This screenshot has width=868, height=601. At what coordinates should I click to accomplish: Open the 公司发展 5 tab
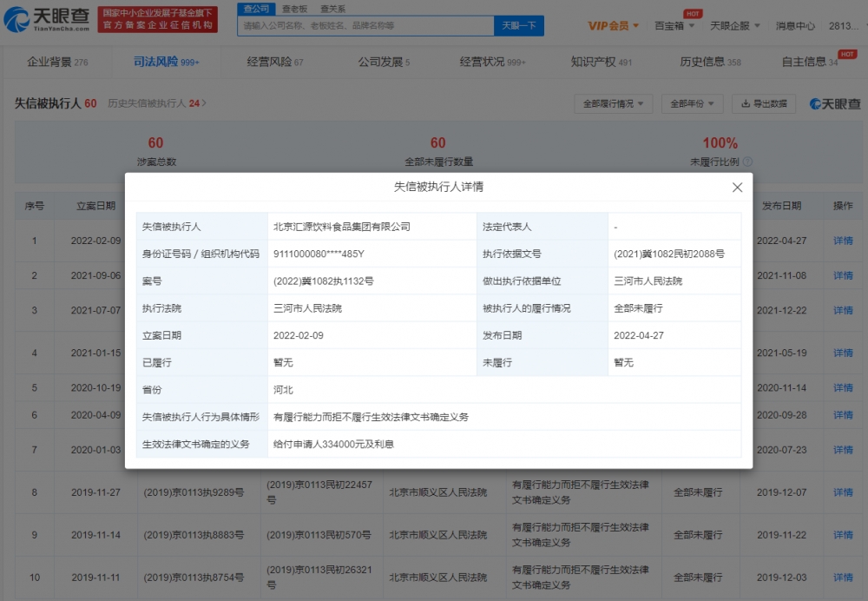[384, 62]
